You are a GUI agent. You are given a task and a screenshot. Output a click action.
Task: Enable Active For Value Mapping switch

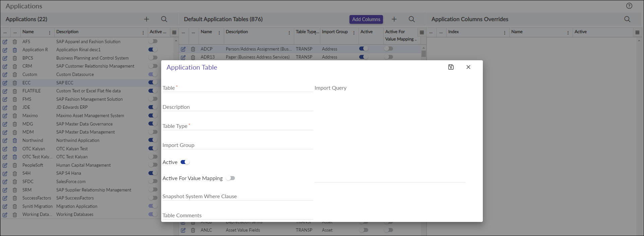point(231,178)
